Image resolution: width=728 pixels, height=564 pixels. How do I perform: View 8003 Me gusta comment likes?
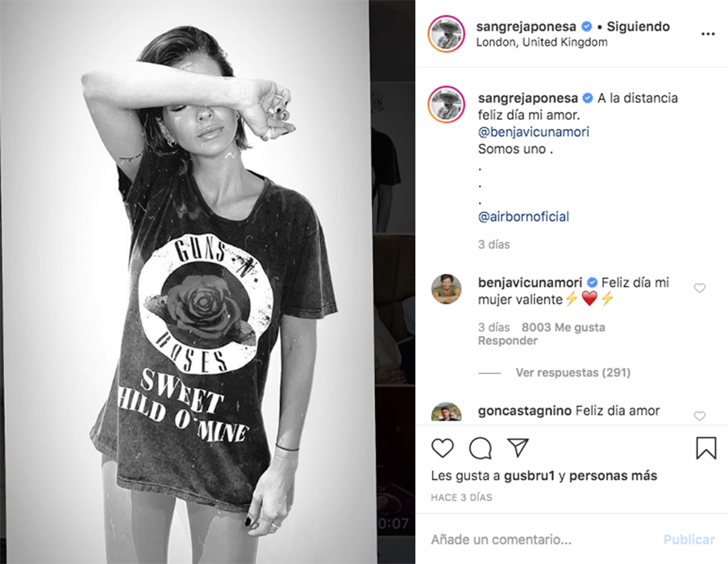[564, 327]
